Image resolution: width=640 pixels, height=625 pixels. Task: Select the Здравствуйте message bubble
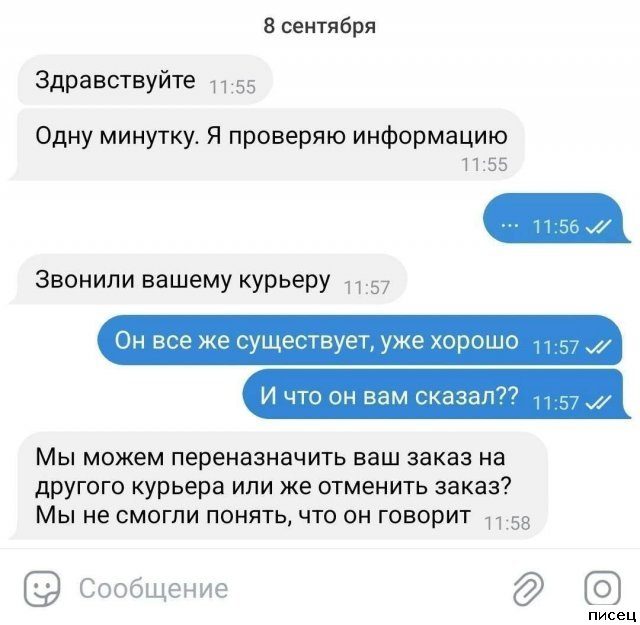pos(145,80)
